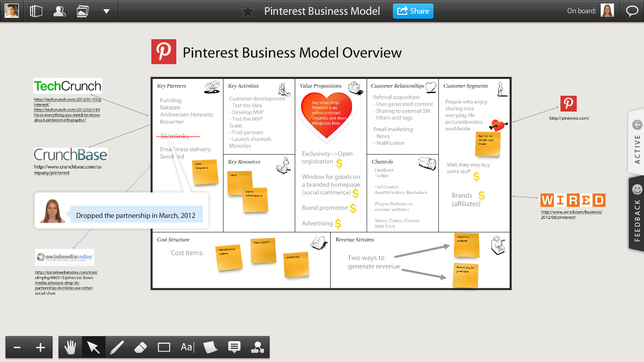The width and height of the screenshot is (644, 362).
Task: Click the dollar sign next to Brands
Action: point(481,196)
